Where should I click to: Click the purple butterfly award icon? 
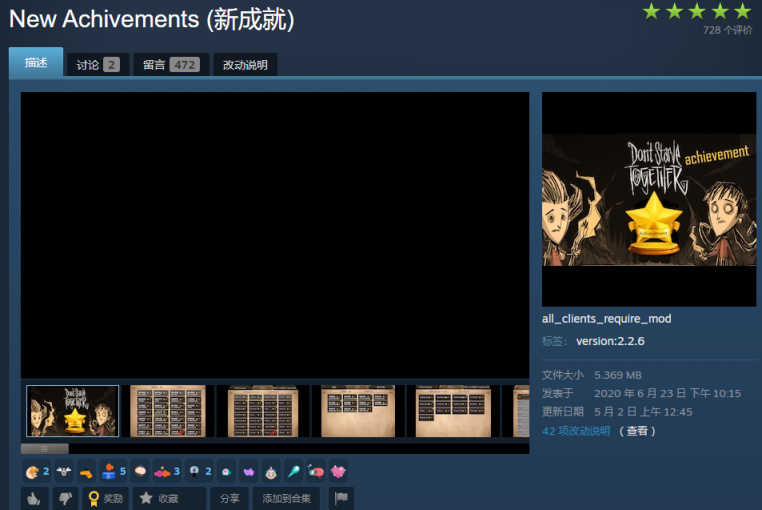pos(249,472)
